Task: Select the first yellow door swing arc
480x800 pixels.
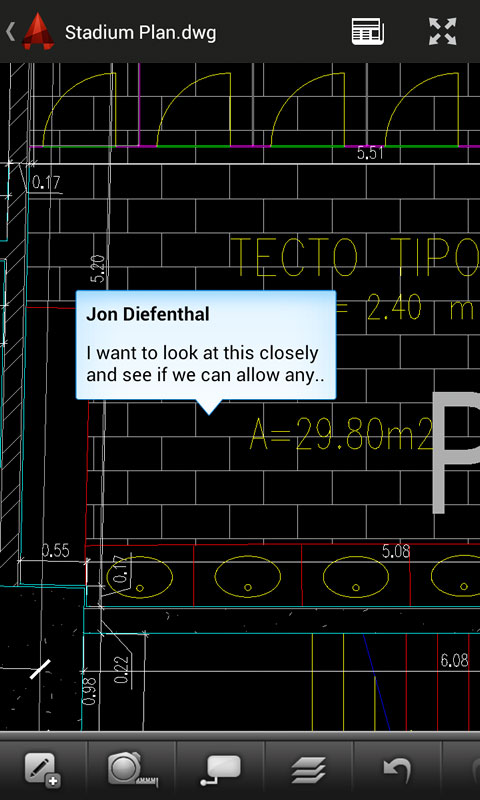Action: (x=79, y=109)
